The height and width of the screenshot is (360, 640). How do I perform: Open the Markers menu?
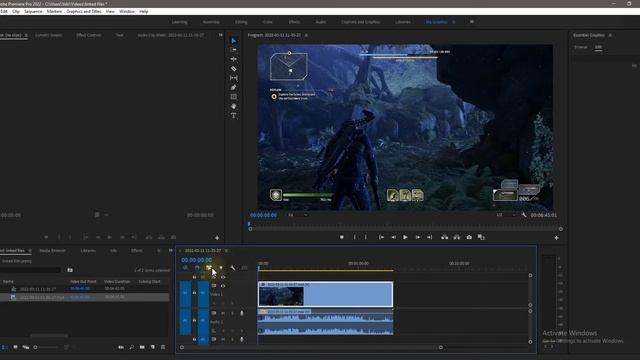click(x=54, y=11)
